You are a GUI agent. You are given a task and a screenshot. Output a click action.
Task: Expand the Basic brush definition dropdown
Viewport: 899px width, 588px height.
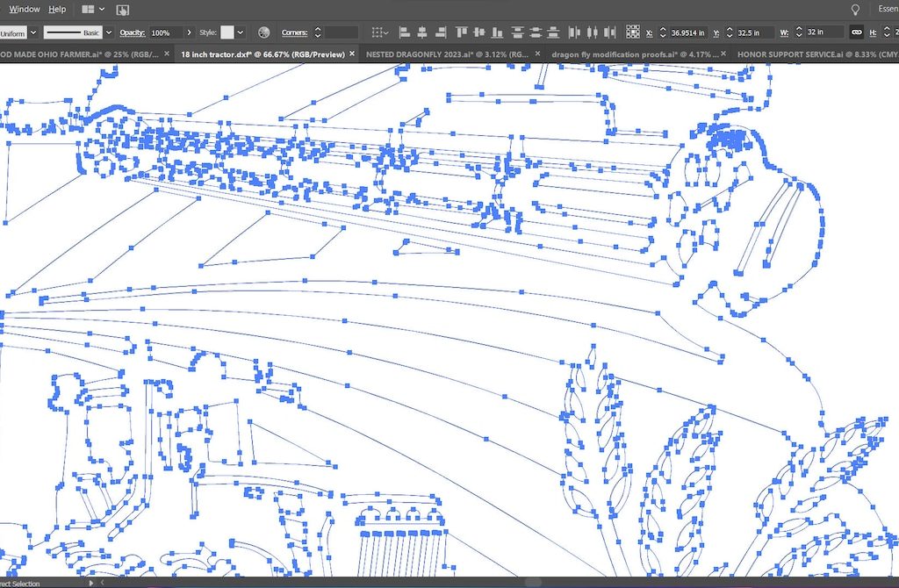click(x=109, y=32)
